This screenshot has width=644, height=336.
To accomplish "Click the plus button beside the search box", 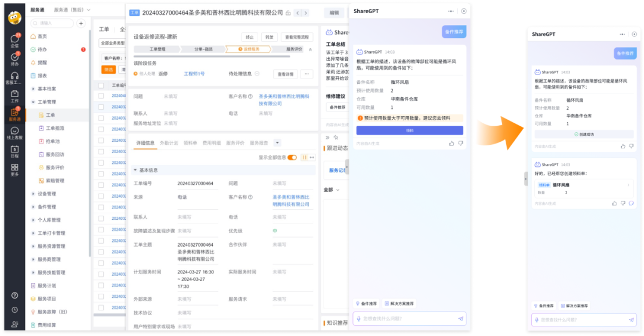I will (81, 23).
